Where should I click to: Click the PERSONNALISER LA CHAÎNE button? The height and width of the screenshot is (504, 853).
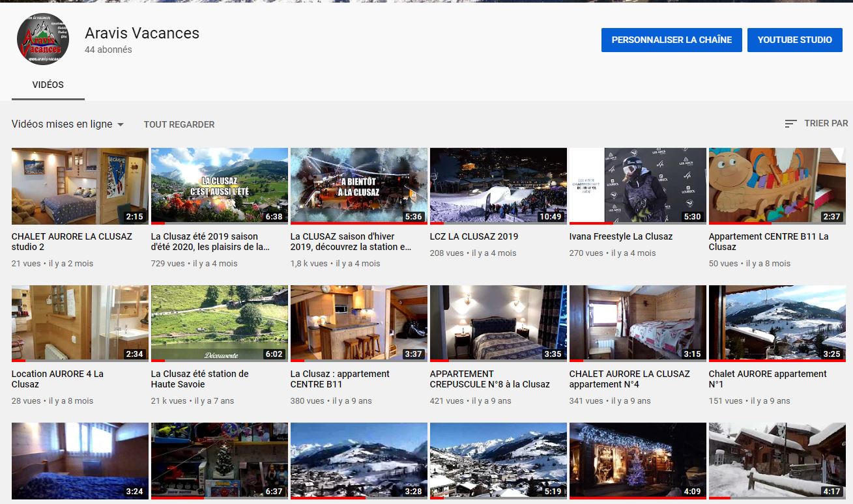click(x=671, y=40)
